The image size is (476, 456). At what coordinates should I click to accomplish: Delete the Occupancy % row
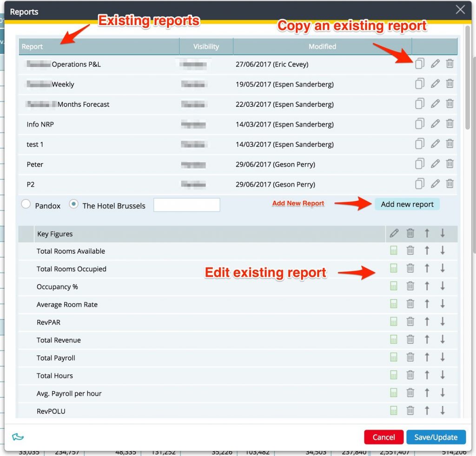410,286
